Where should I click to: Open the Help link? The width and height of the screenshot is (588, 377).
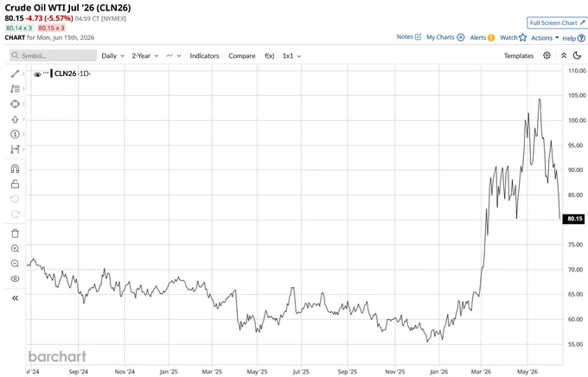(x=574, y=38)
